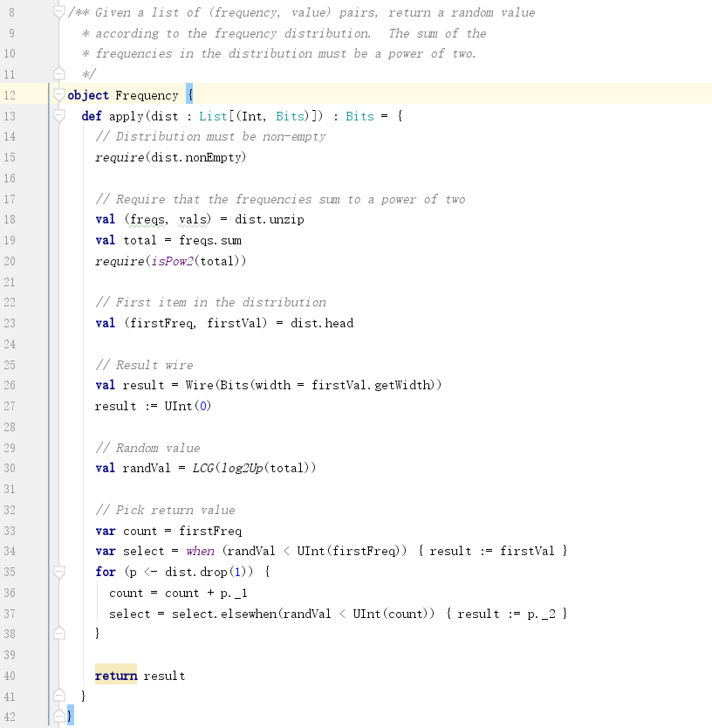Click the comment '// Pick return value'
Image resolution: width=712 pixels, height=728 pixels.
165,510
